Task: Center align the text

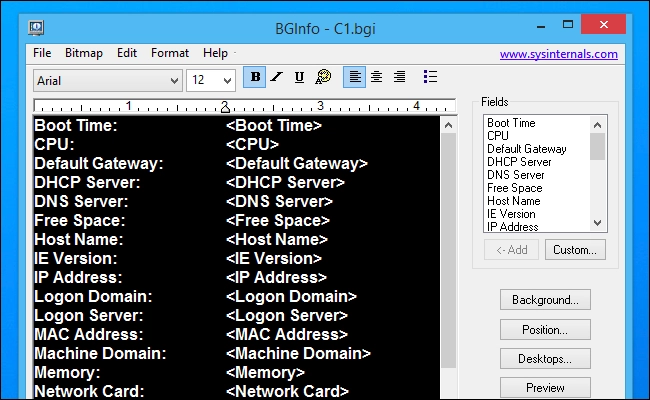Action: pos(376,77)
